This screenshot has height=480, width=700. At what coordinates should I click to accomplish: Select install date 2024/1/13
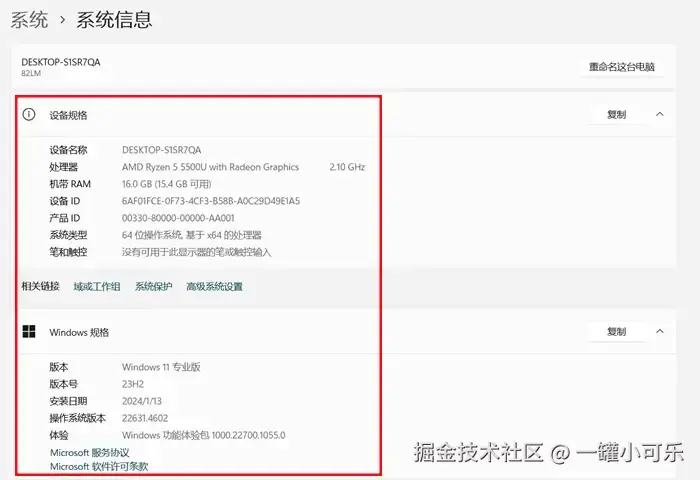click(142, 401)
